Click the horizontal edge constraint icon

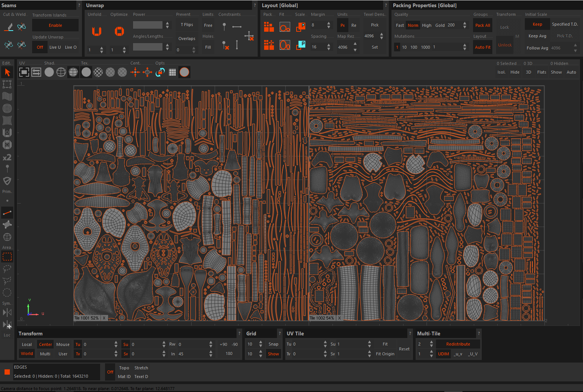point(237,27)
